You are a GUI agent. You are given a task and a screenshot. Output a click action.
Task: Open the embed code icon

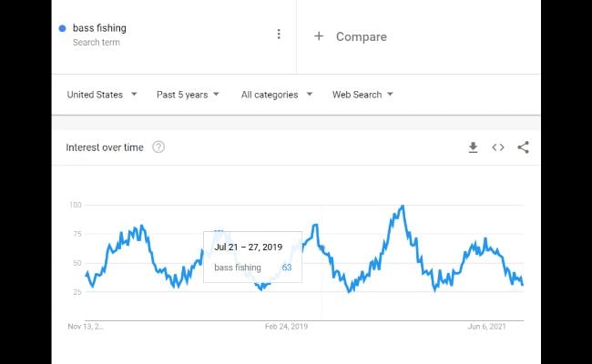click(x=498, y=147)
